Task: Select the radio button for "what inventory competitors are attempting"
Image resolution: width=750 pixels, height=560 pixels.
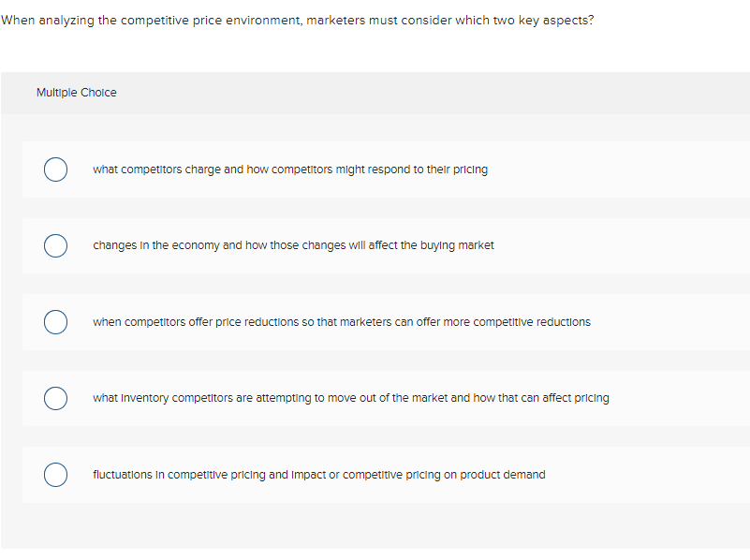Action: point(55,398)
